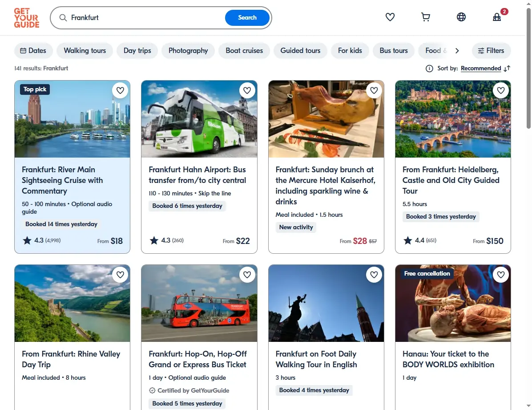The height and width of the screenshot is (410, 532).
Task: Open the Recommended sort dropdown
Action: (481, 68)
